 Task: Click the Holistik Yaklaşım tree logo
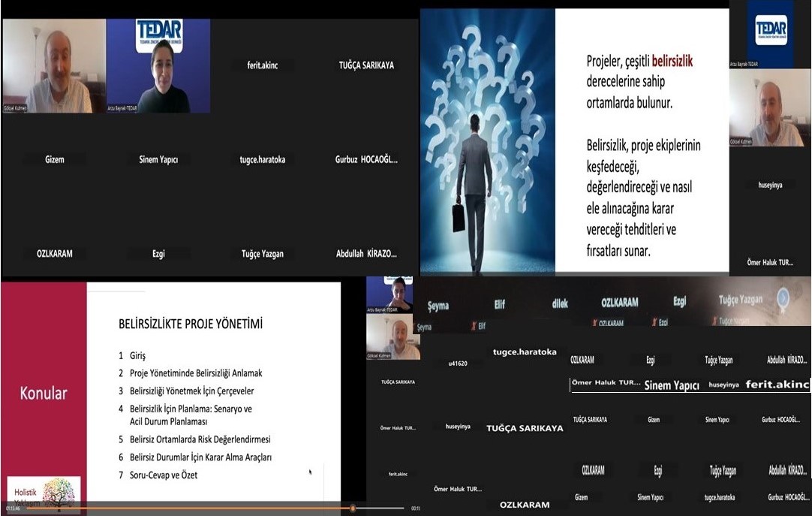click(x=59, y=493)
